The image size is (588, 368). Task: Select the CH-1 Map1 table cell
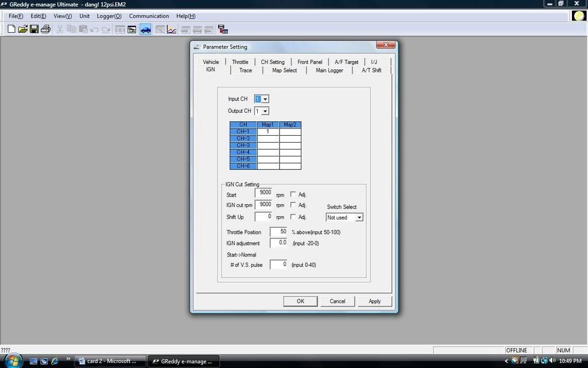tap(268, 132)
